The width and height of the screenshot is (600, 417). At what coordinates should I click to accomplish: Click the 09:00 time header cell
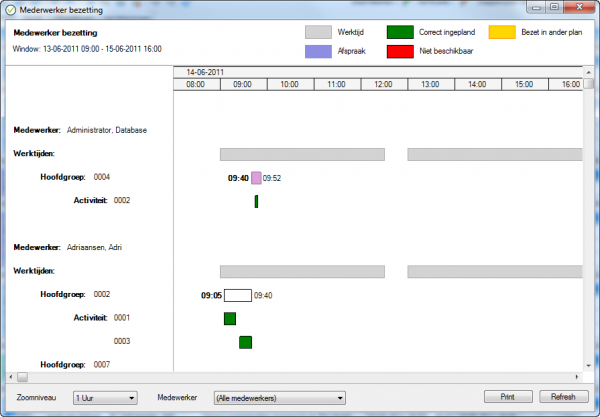point(244,84)
